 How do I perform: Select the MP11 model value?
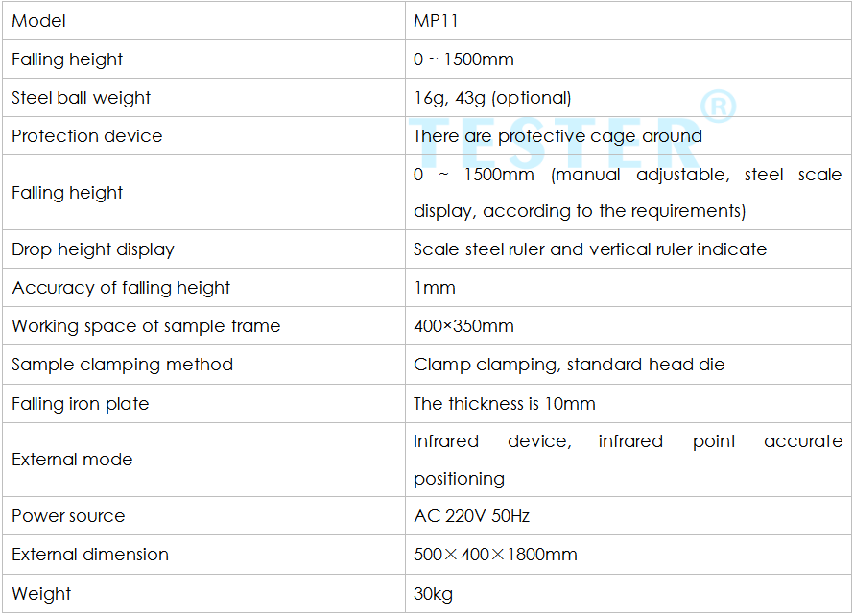point(436,21)
